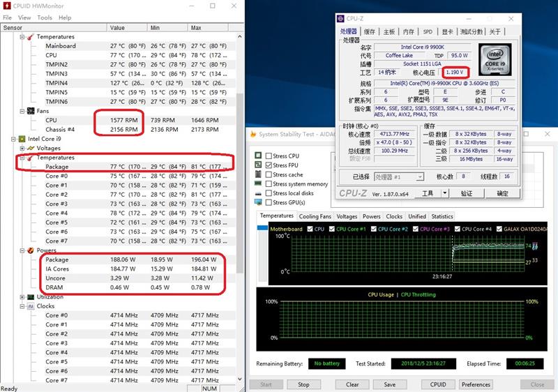
Task: Click the Fans icon in the sensor tree
Action: (x=31, y=111)
